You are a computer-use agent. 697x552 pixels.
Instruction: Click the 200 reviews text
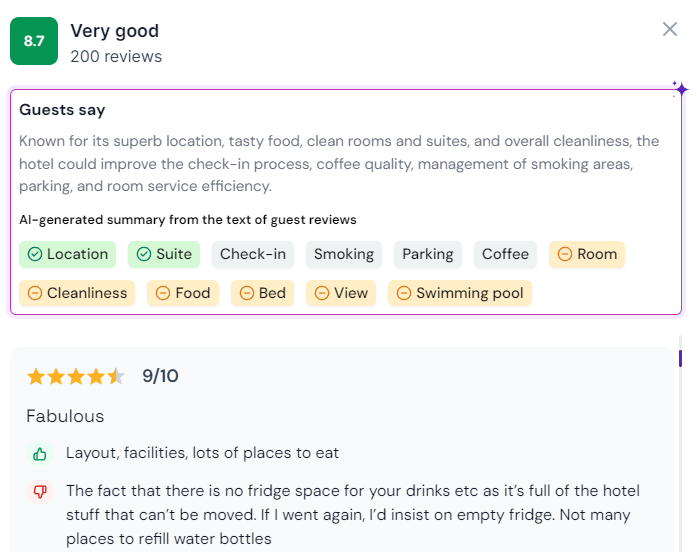[116, 57]
